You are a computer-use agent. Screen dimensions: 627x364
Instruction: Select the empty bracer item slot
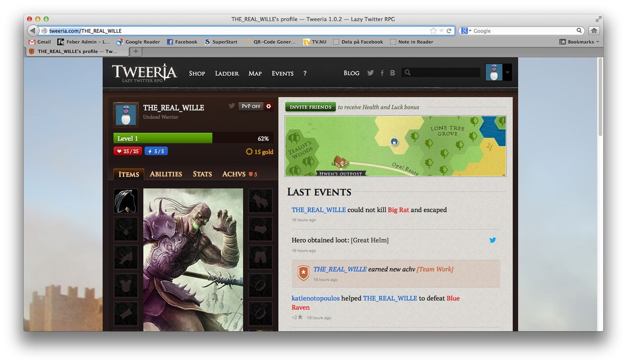(126, 314)
